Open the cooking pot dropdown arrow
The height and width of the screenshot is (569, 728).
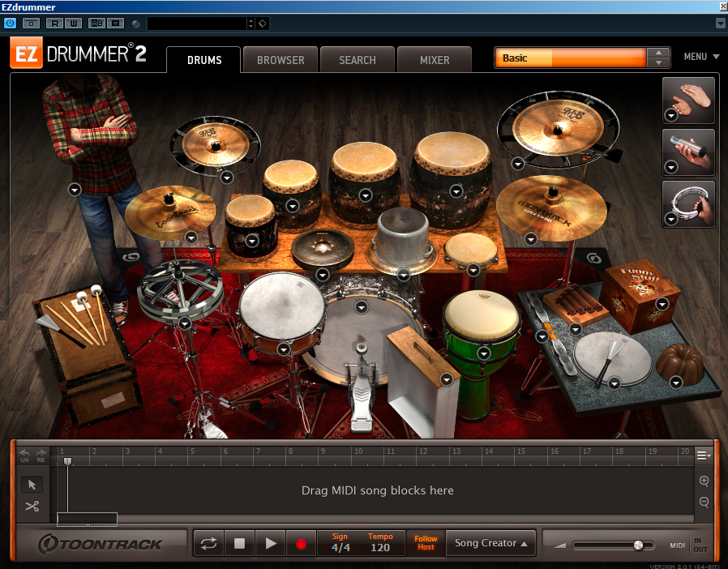click(404, 275)
